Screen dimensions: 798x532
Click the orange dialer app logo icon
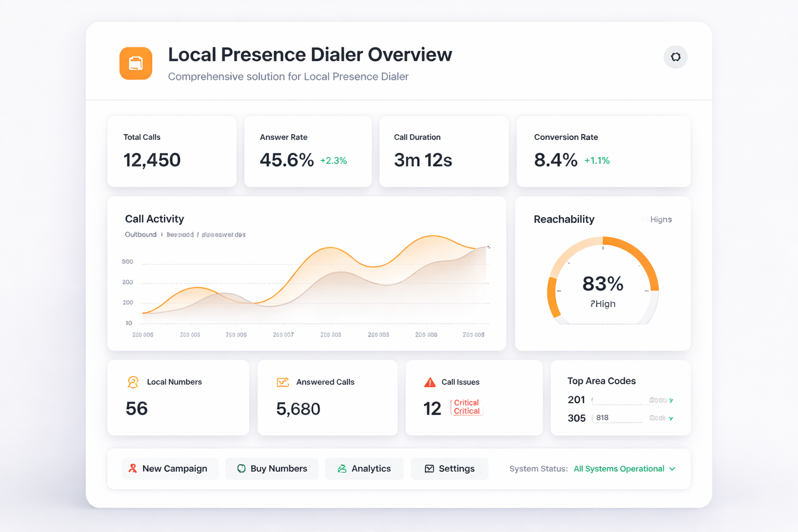pos(136,63)
